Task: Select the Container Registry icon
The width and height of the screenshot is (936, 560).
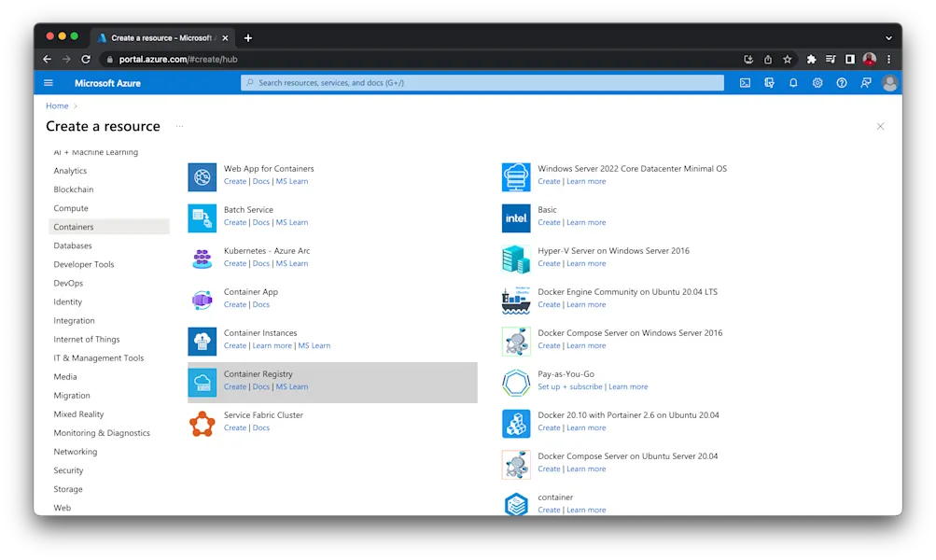Action: 201,381
